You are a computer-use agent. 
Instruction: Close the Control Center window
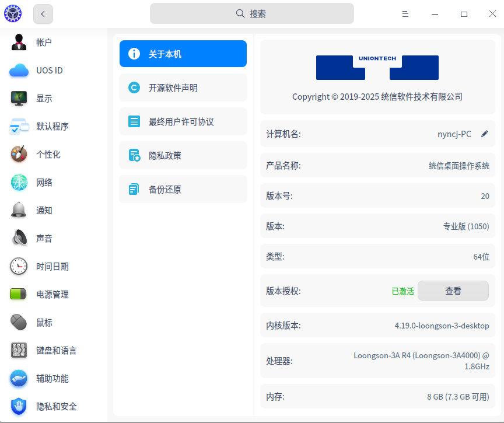[x=492, y=14]
